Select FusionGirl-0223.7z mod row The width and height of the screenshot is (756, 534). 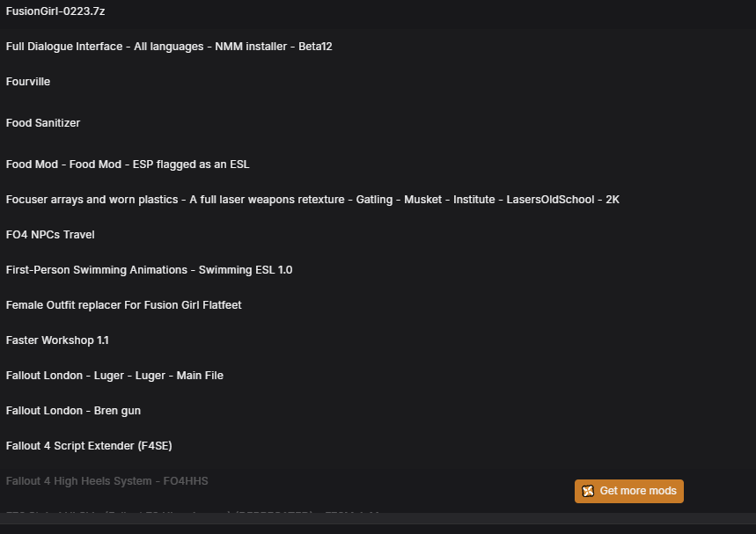378,11
